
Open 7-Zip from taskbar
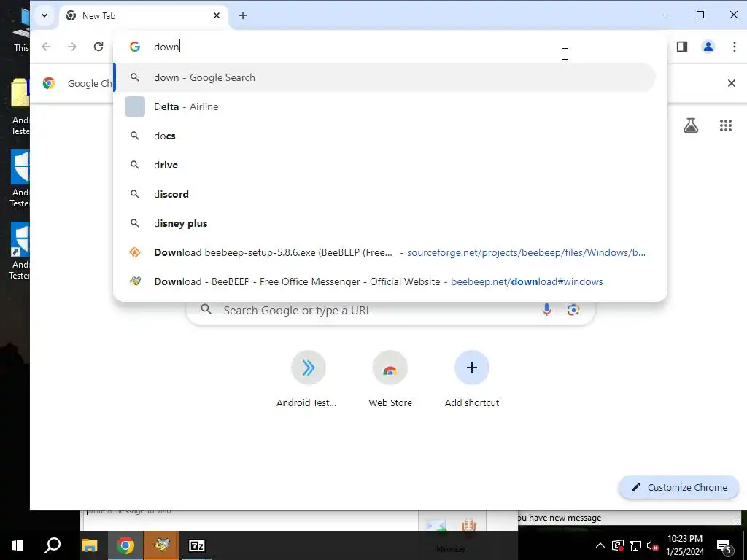197,545
